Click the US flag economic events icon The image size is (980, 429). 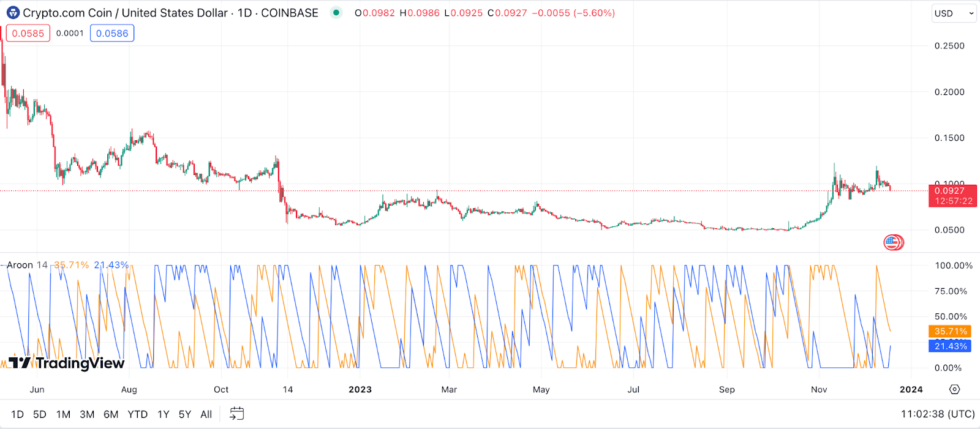click(x=893, y=242)
